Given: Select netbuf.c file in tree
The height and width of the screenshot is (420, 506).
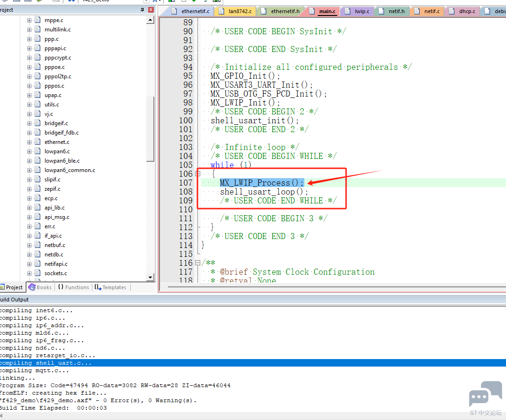Looking at the screenshot, I should click(x=55, y=245).
